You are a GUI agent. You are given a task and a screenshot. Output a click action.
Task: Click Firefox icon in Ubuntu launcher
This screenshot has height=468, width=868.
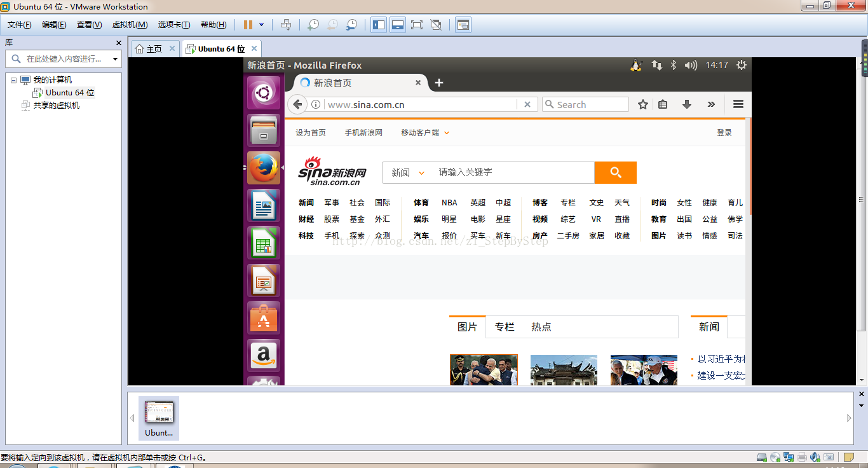coord(263,168)
